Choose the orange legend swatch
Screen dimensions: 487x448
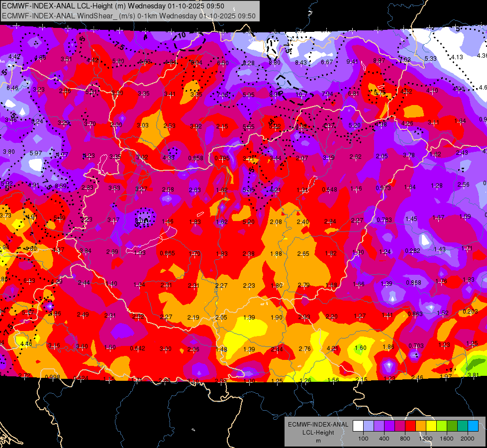(x=421, y=426)
